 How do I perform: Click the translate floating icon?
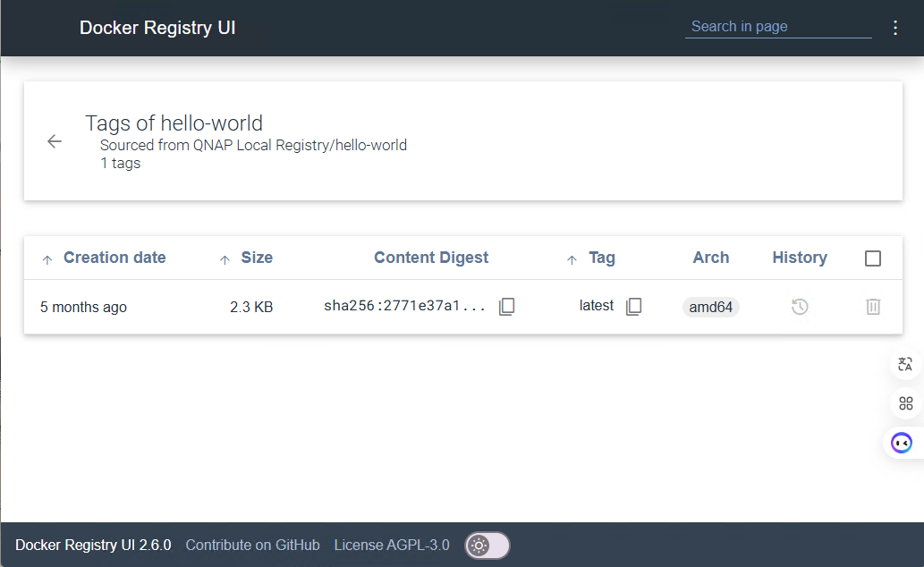pos(905,364)
